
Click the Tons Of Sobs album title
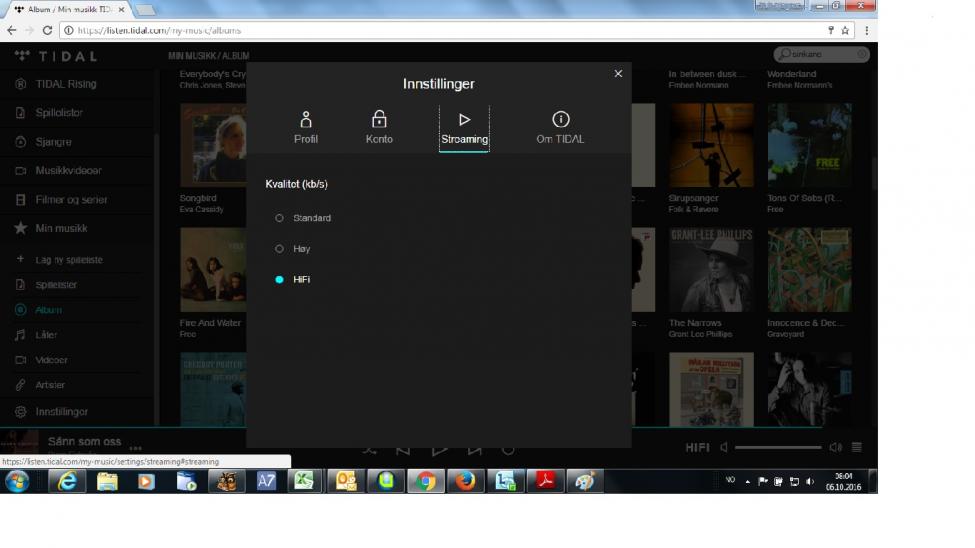804,198
